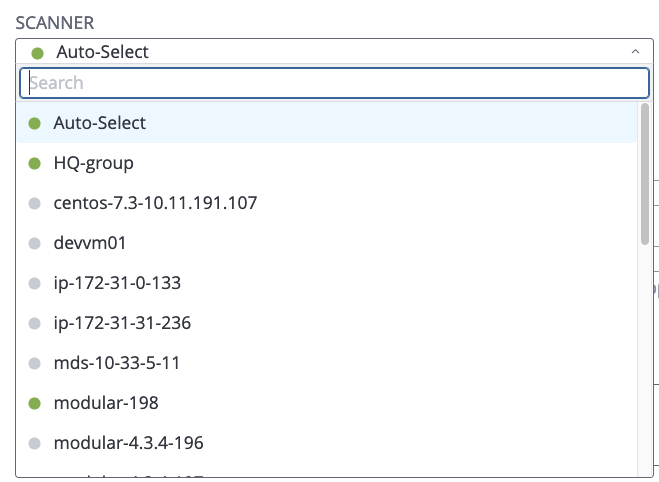Select ip-172-31-0-133 scanner
This screenshot has height=482, width=659.
pos(117,283)
